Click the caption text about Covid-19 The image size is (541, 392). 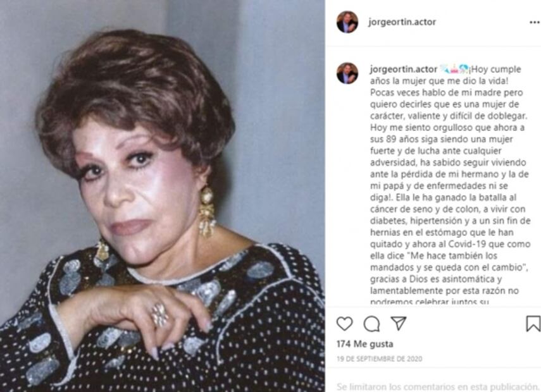click(450, 244)
